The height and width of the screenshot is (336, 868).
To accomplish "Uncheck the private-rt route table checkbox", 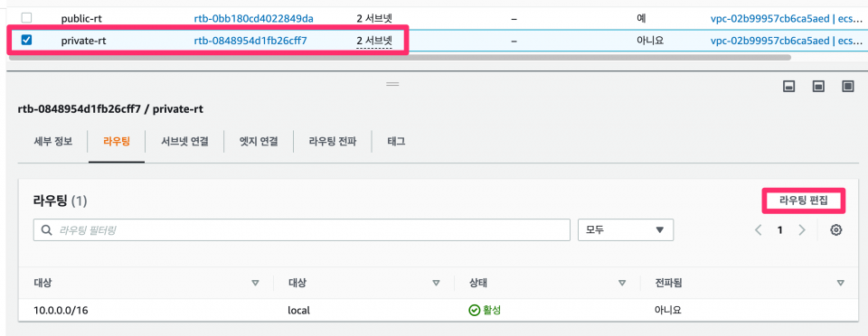I will tap(26, 40).
